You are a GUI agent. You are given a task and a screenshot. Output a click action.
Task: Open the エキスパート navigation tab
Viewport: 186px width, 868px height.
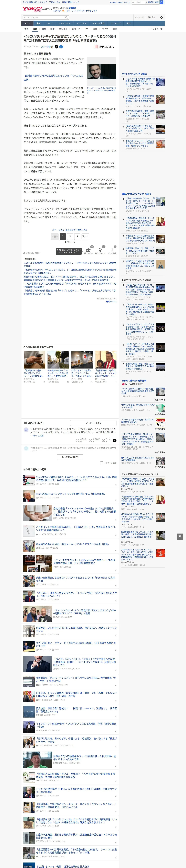tap(64, 24)
